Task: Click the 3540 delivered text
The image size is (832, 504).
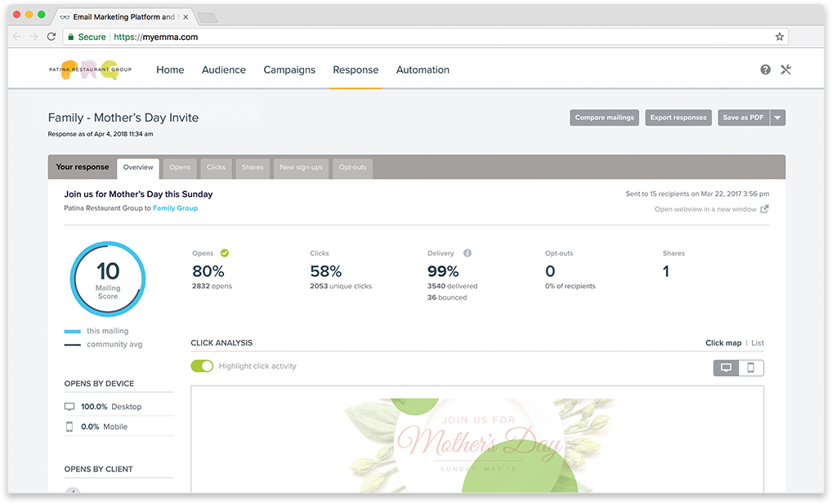Action: click(x=452, y=286)
